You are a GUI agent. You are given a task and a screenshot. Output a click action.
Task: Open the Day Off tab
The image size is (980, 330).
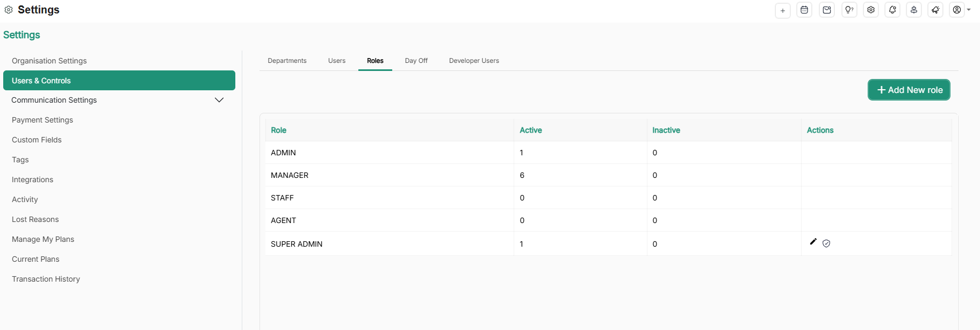pos(416,61)
